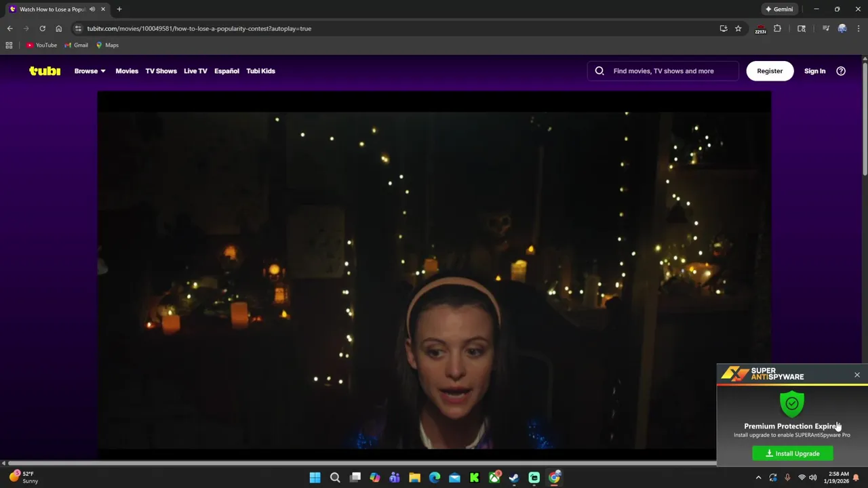Launch Microsoft Edge from the taskbar

435,478
